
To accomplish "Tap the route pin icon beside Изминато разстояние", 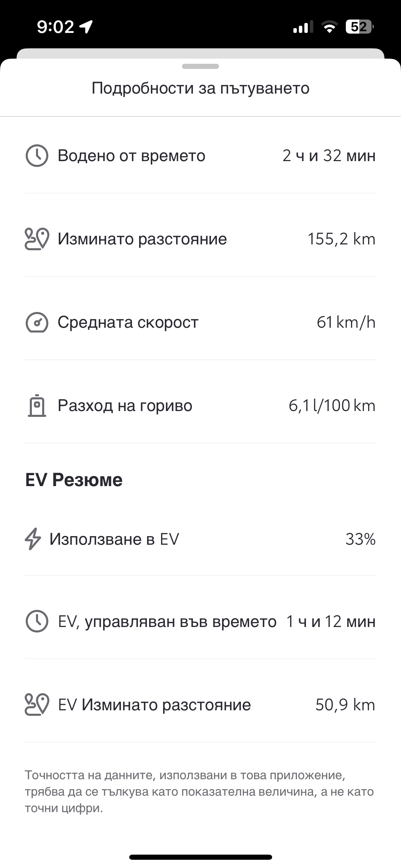I will tap(37, 239).
